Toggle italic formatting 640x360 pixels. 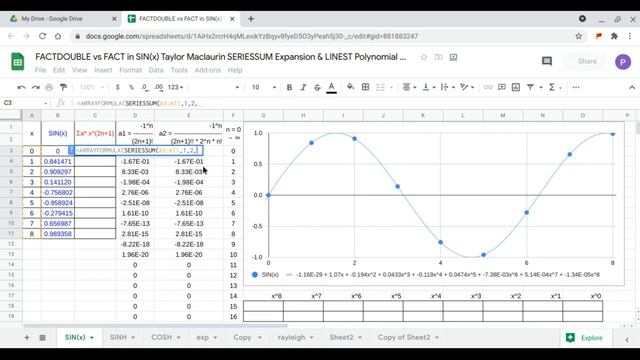pos(303,87)
